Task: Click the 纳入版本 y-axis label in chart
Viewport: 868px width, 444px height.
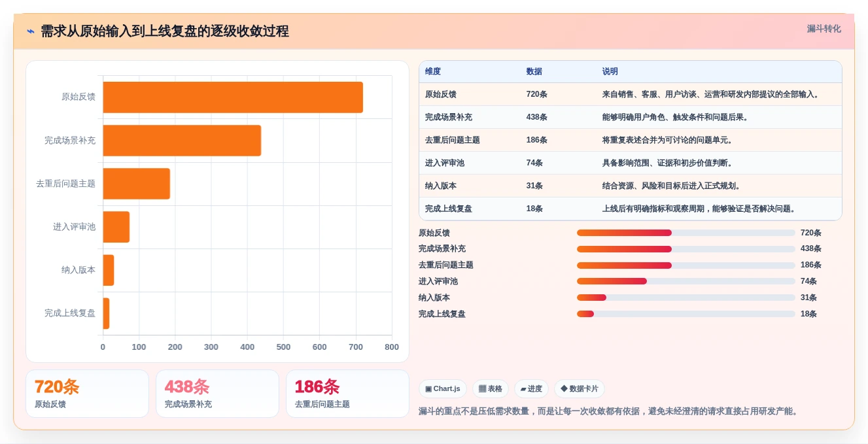Action: 78,270
